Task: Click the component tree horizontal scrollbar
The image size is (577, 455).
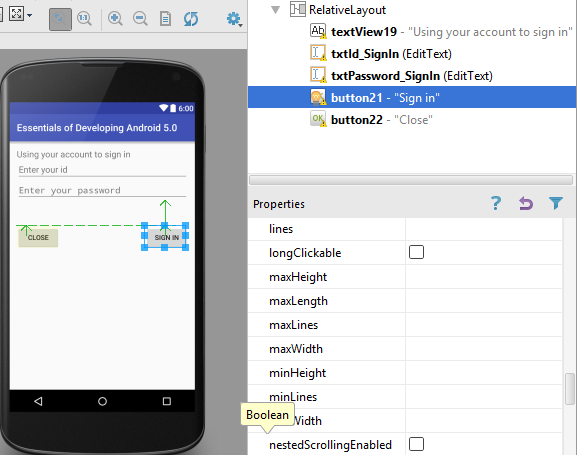Action: coord(411,180)
